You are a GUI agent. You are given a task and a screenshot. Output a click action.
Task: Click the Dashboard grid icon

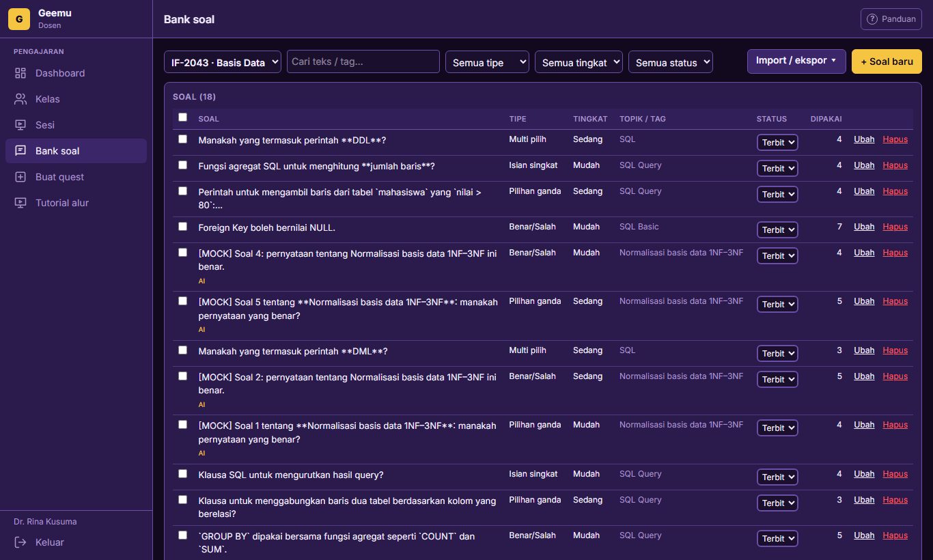click(20, 73)
